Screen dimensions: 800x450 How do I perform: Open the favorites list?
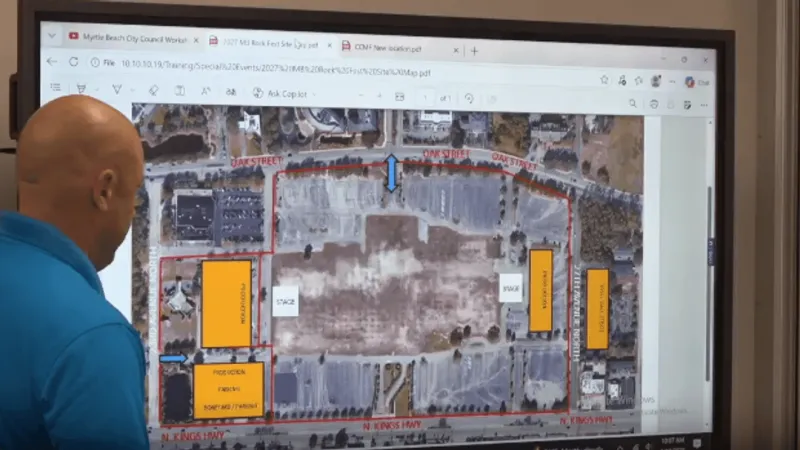click(x=639, y=81)
